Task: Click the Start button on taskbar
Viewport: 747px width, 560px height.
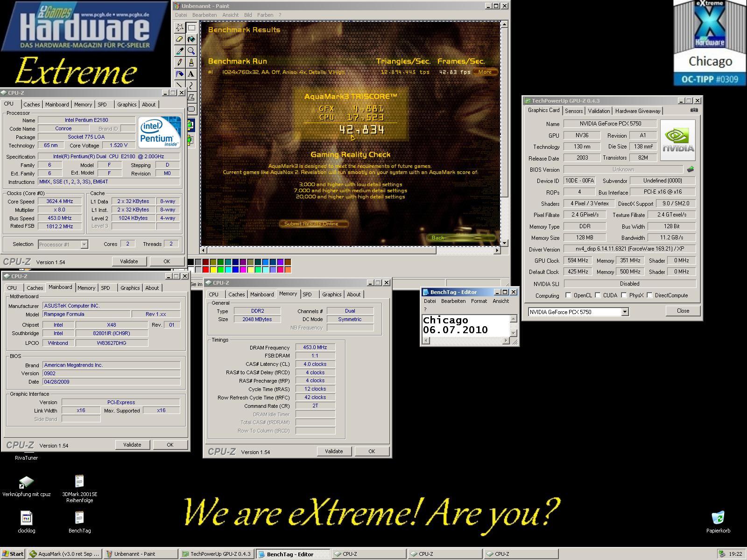Action: click(x=13, y=554)
